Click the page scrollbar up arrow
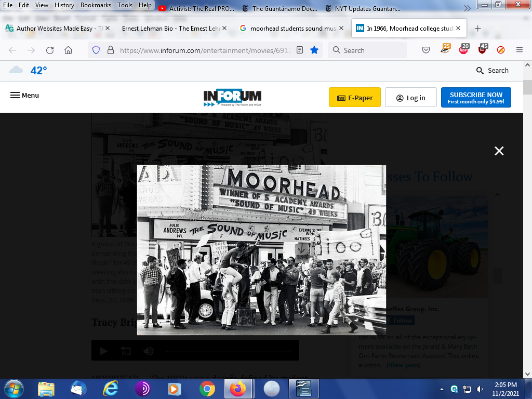This screenshot has height=399, width=532. [527, 65]
